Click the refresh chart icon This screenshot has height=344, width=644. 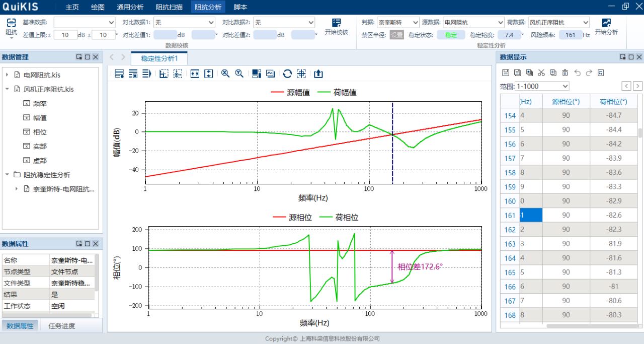pos(287,74)
